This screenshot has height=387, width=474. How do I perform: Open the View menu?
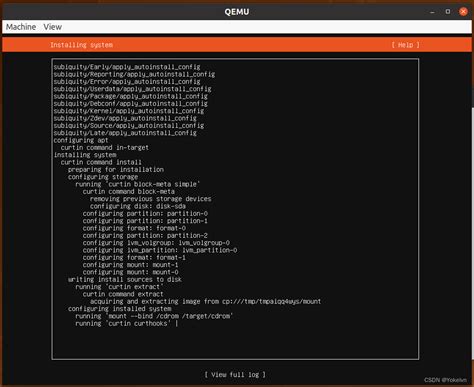click(x=52, y=27)
